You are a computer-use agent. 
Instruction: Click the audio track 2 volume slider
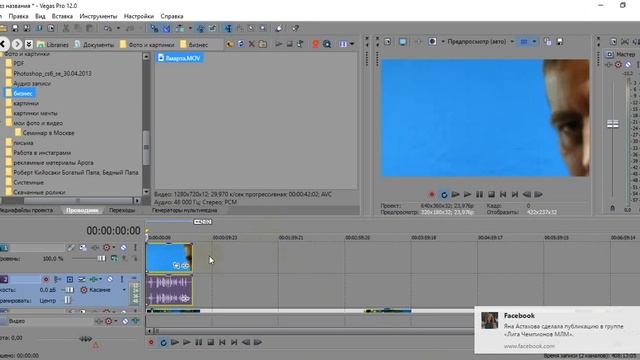[x=69, y=290]
